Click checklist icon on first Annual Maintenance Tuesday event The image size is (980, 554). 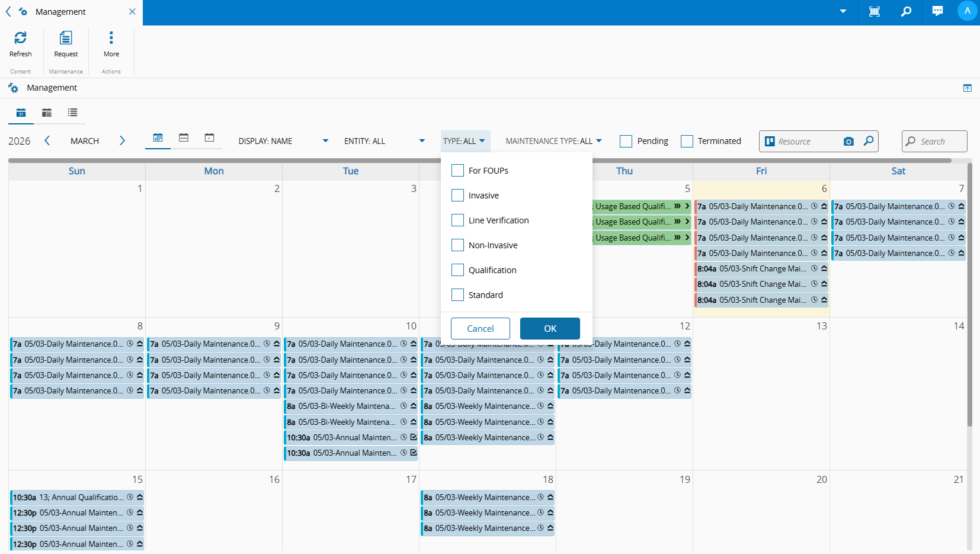click(414, 437)
